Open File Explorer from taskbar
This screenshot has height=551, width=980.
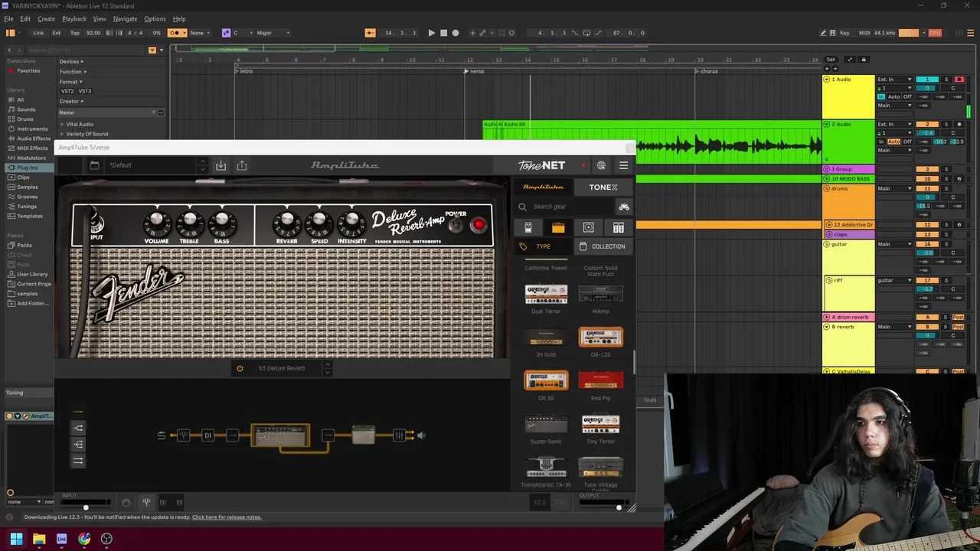(39, 539)
